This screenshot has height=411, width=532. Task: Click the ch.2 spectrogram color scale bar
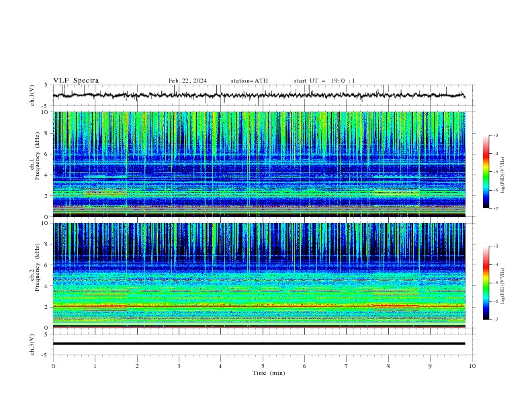pyautogui.click(x=486, y=283)
